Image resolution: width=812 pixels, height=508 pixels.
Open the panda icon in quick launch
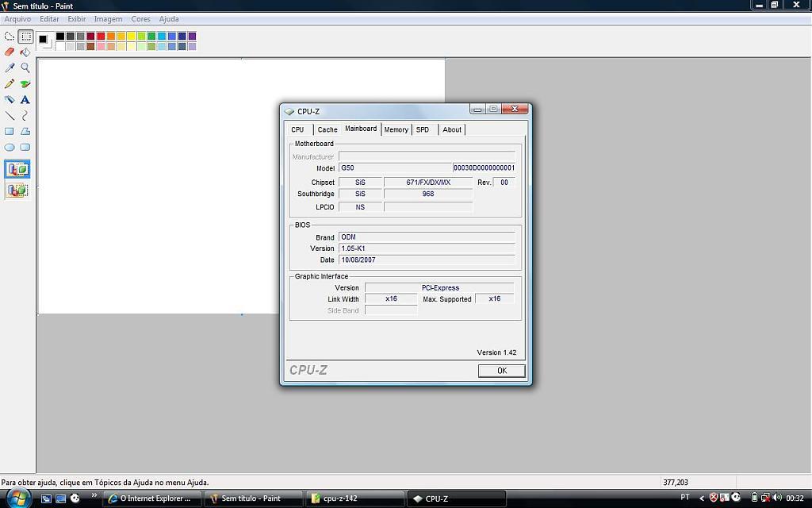tap(75, 498)
